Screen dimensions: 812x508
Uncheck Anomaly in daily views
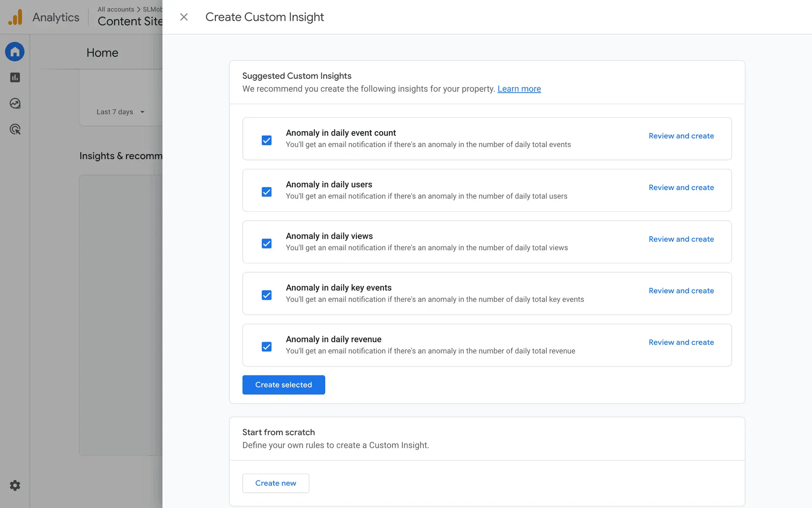266,243
